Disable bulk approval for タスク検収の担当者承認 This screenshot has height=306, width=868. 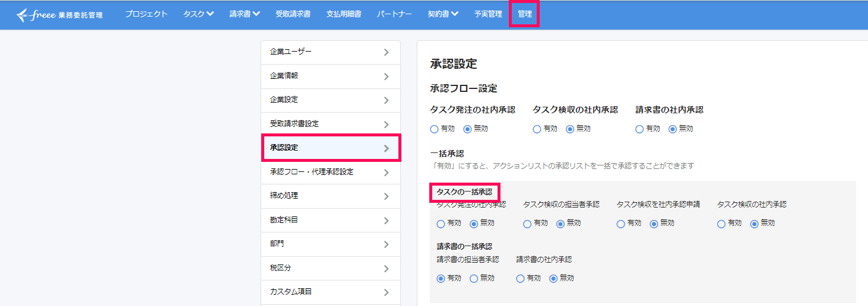point(560,224)
